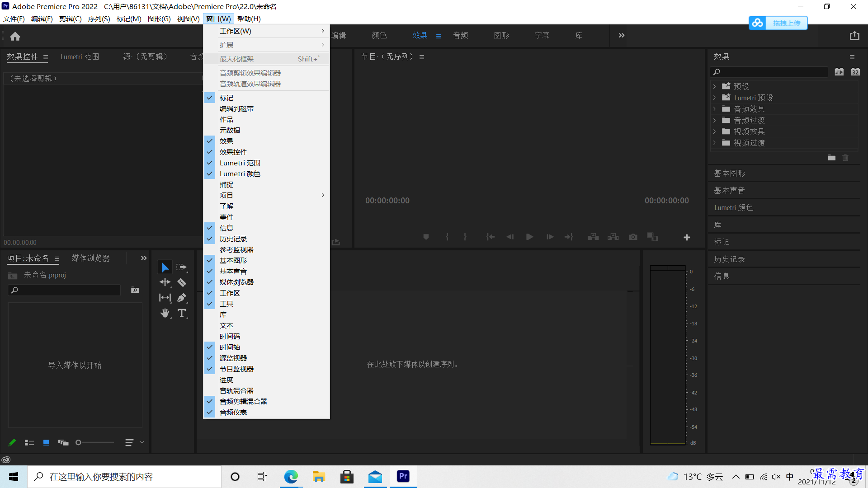This screenshot has height=488, width=868.
Task: Select the Type tool
Action: click(x=182, y=313)
